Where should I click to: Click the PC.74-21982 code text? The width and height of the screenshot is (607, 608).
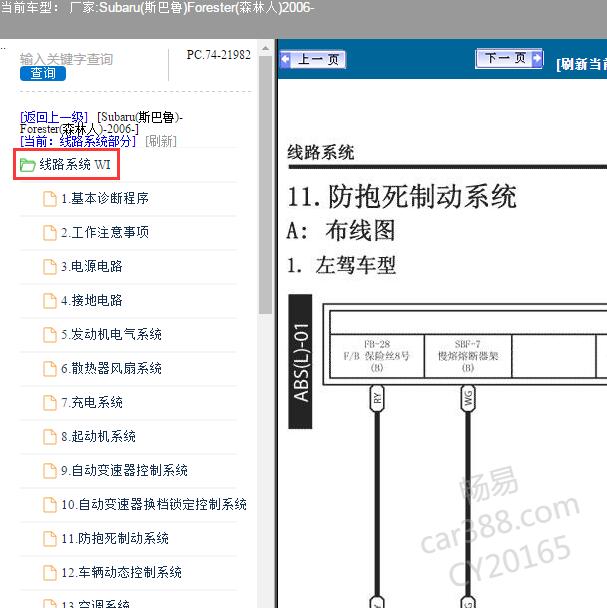[218, 55]
